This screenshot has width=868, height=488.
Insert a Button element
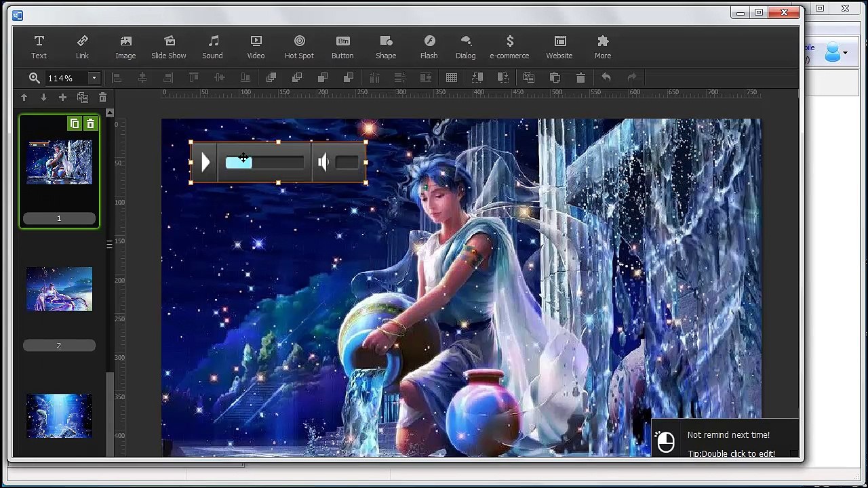pos(342,47)
